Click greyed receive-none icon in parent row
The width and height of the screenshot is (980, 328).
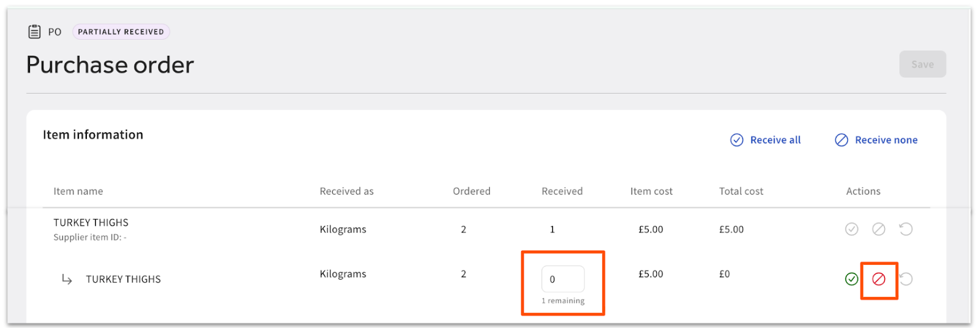879,229
